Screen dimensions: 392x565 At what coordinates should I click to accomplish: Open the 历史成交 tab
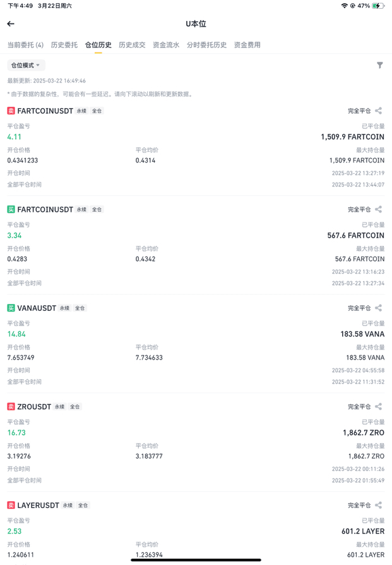click(132, 45)
